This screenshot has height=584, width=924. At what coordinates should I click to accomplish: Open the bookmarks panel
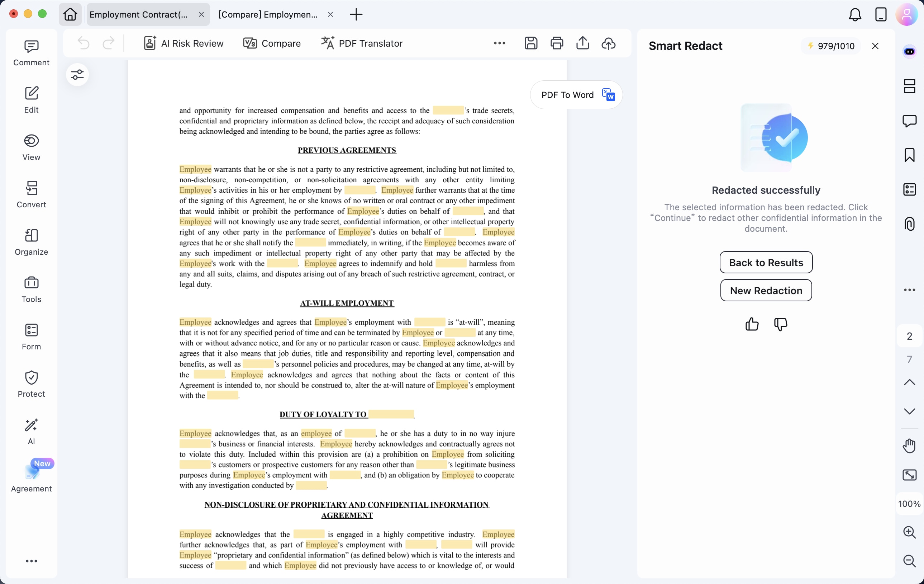pyautogui.click(x=909, y=155)
